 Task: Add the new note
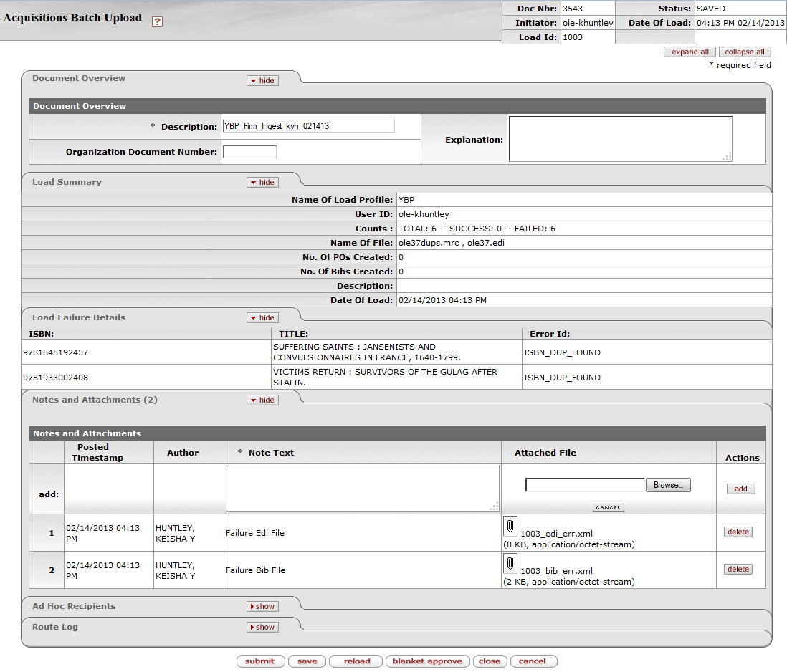[x=741, y=489]
